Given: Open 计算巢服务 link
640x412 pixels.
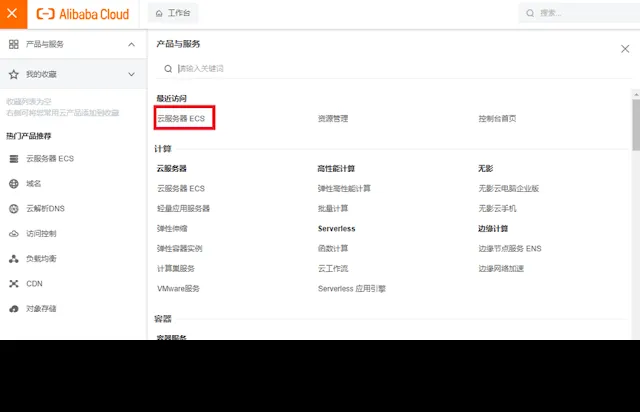Looking at the screenshot, I should [x=176, y=268].
